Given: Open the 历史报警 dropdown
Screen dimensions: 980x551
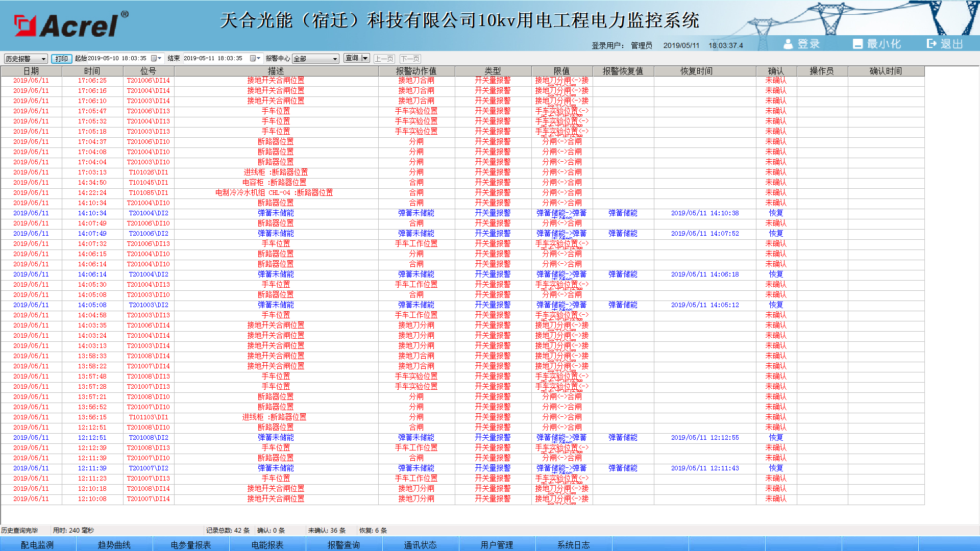Looking at the screenshot, I should [26, 59].
